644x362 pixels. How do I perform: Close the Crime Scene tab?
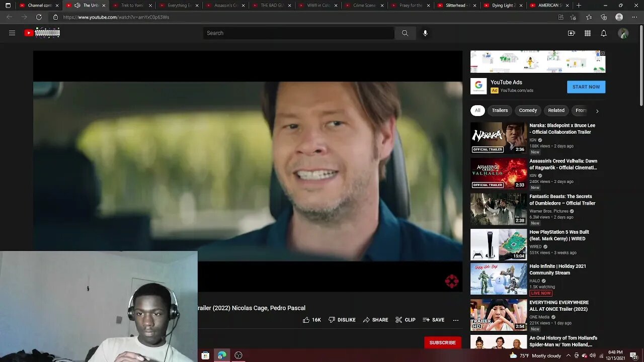pos(382,6)
